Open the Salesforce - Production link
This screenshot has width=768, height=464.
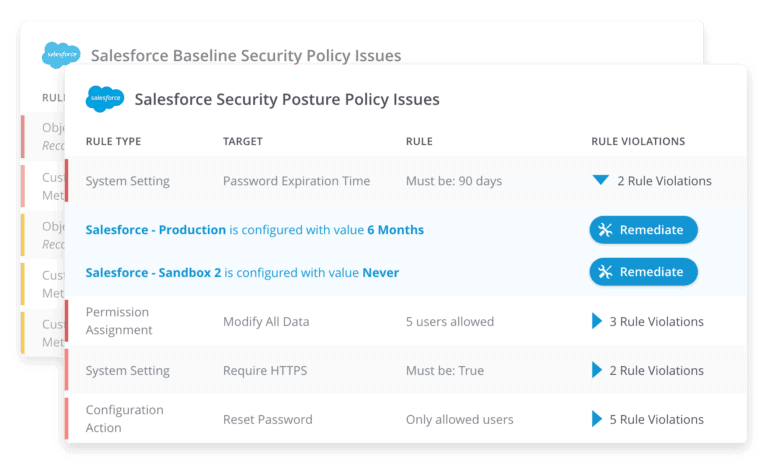(156, 230)
